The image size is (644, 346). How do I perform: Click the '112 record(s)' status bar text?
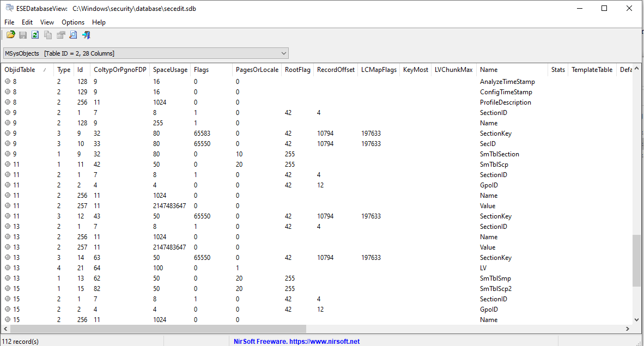pos(20,342)
